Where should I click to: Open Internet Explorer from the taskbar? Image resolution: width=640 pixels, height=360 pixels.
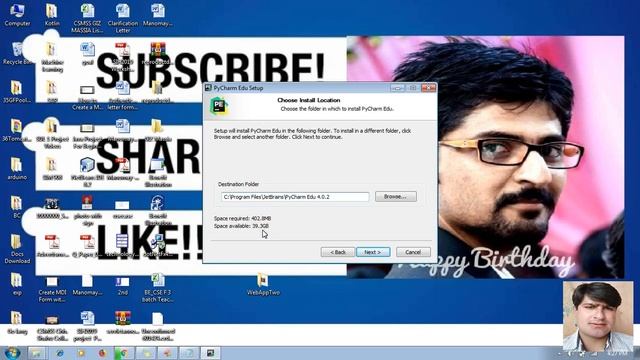pyautogui.click(x=60, y=353)
